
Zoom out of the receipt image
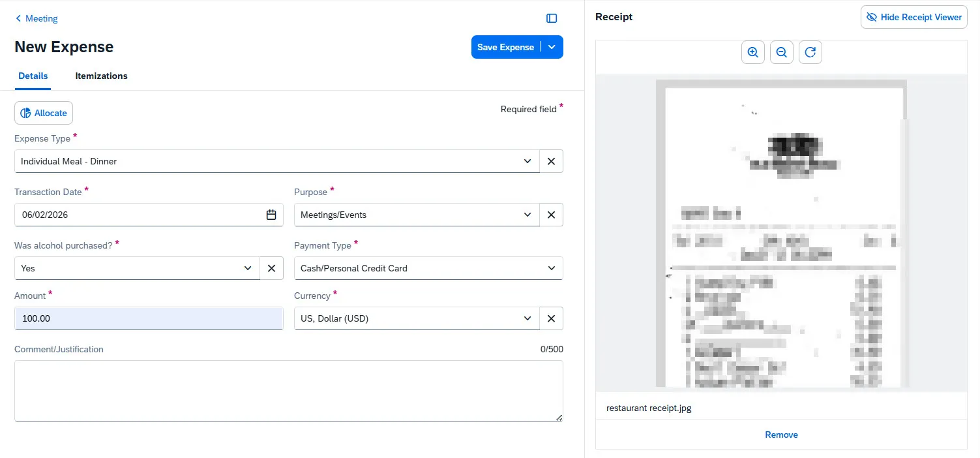coord(781,52)
